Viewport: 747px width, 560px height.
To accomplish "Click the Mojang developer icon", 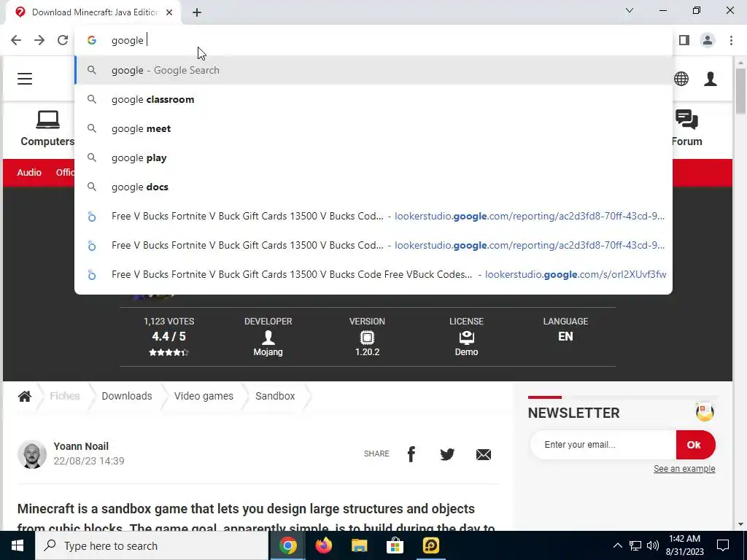I will (268, 337).
